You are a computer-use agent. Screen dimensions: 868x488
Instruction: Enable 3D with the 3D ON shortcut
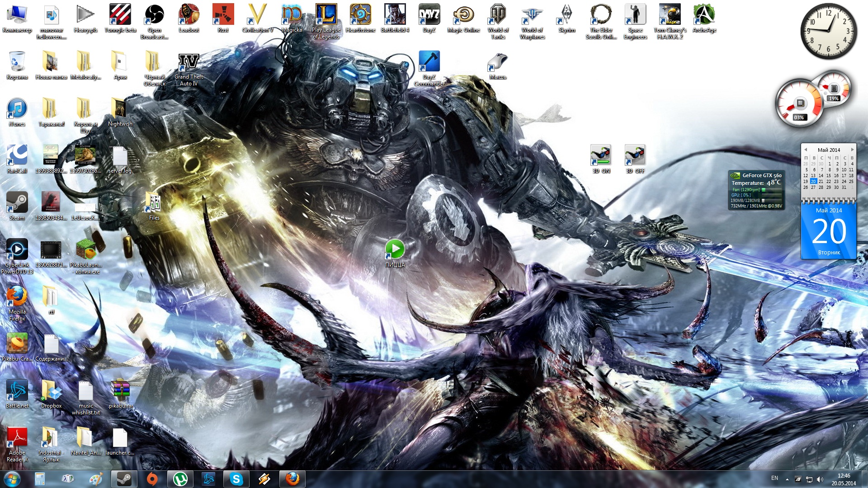point(601,160)
